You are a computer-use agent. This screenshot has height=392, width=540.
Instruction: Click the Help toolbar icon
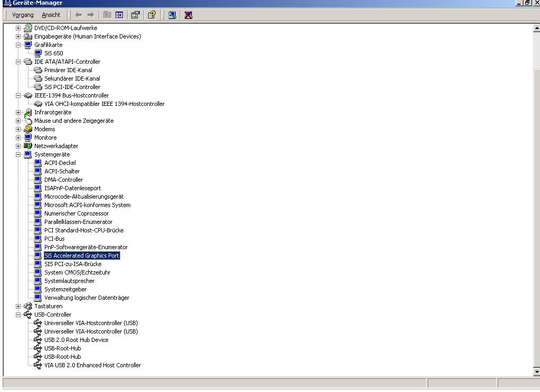(x=151, y=15)
